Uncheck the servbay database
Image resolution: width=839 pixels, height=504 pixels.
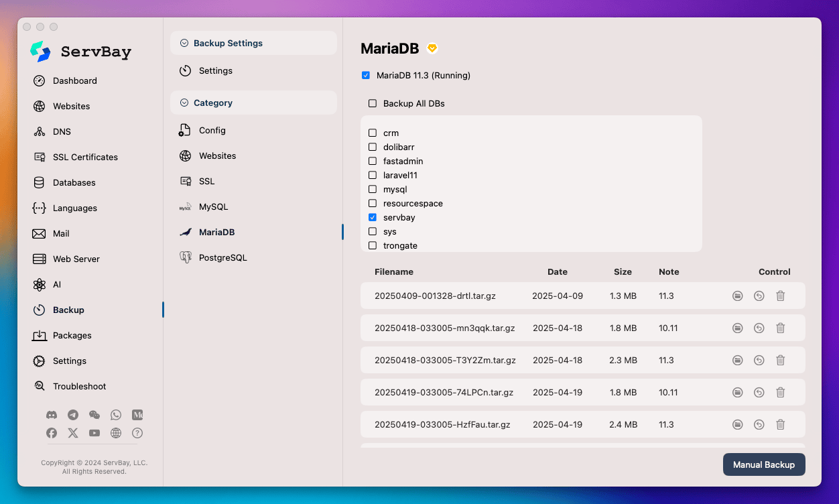pyautogui.click(x=372, y=217)
